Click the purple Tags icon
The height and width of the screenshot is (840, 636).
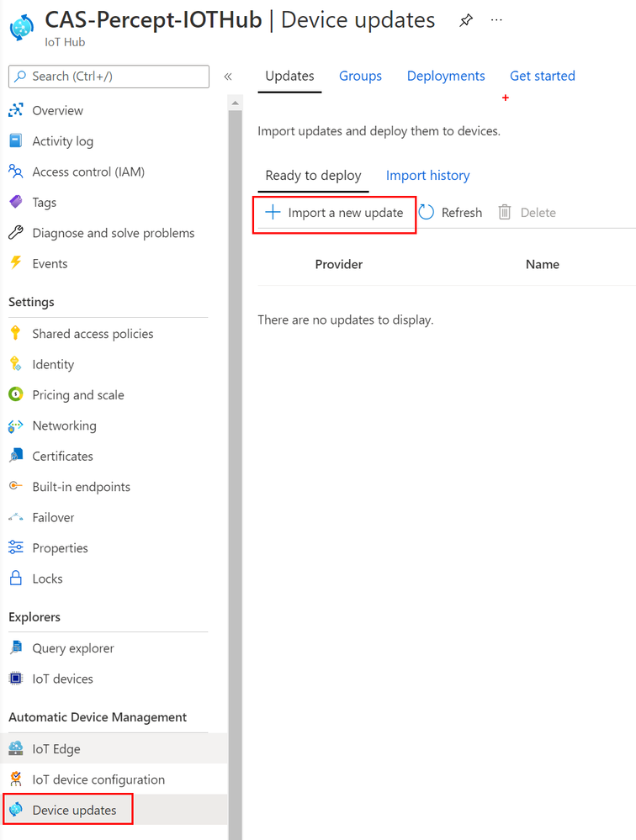pos(16,202)
